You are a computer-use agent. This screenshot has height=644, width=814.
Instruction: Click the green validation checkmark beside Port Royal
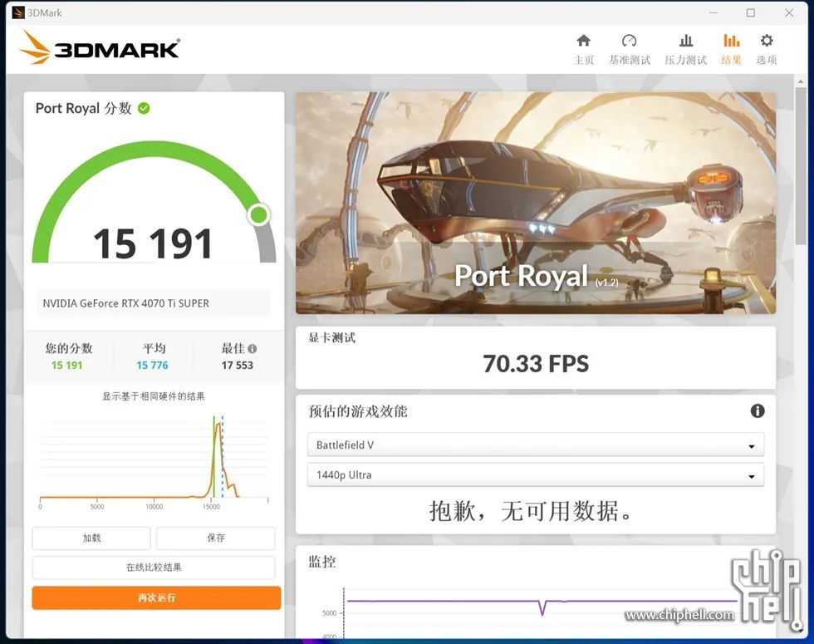coord(144,108)
